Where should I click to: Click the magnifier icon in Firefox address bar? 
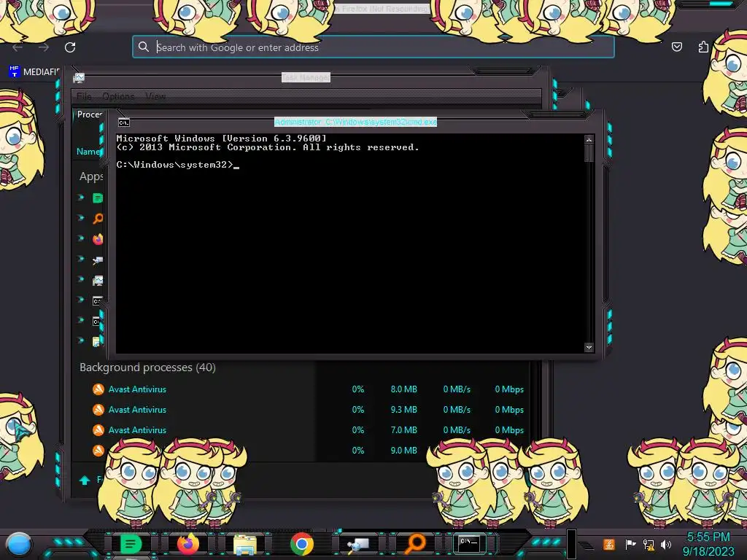[x=144, y=47]
